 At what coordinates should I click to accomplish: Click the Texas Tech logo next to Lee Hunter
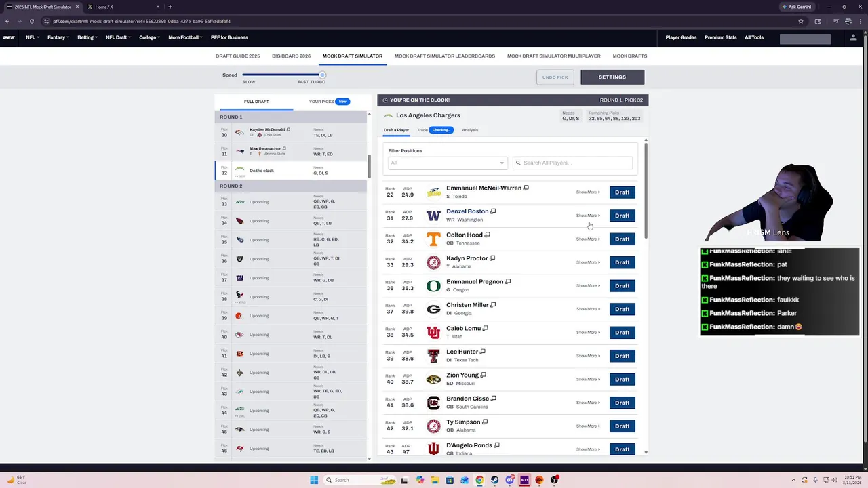click(x=433, y=356)
